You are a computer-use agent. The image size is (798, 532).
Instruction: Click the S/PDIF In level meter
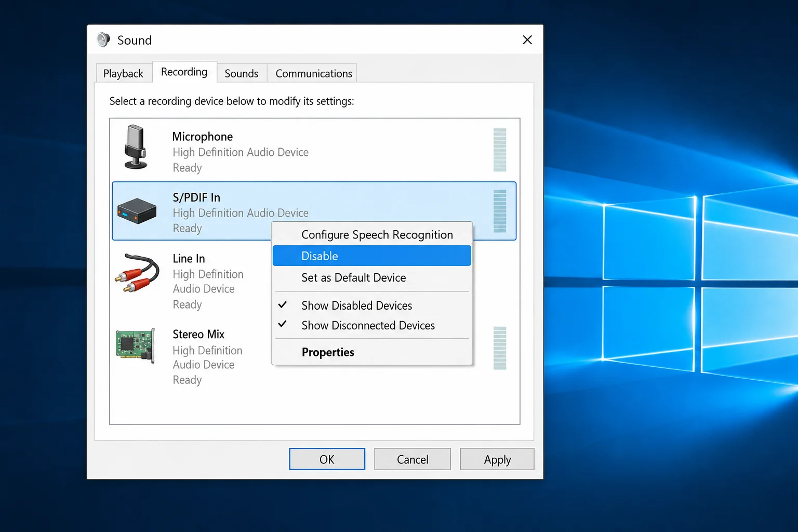(x=500, y=211)
